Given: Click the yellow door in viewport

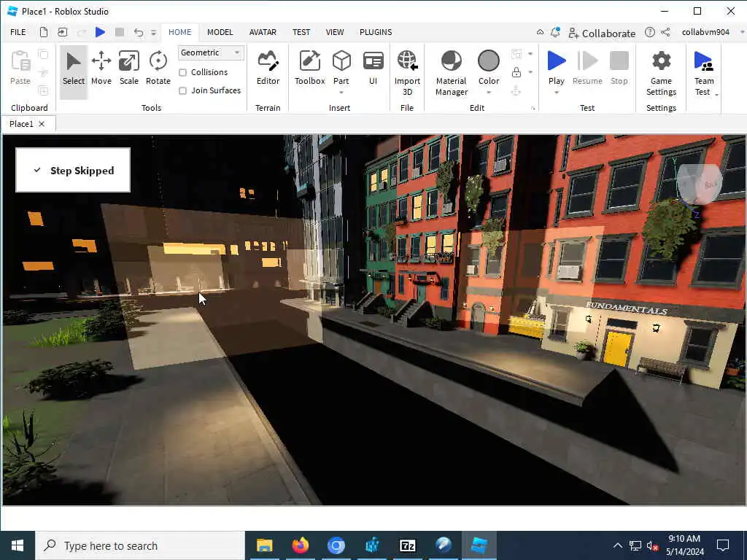Looking at the screenshot, I should click(617, 349).
